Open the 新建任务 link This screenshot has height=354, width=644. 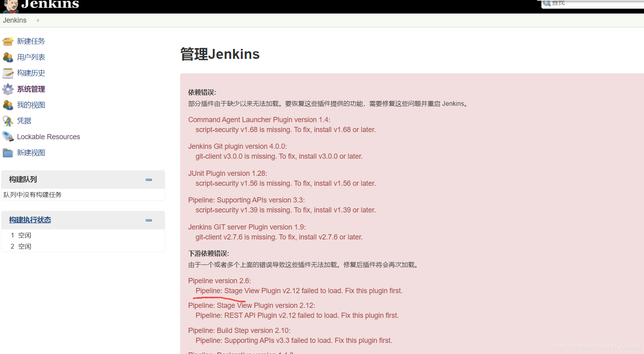coord(31,41)
